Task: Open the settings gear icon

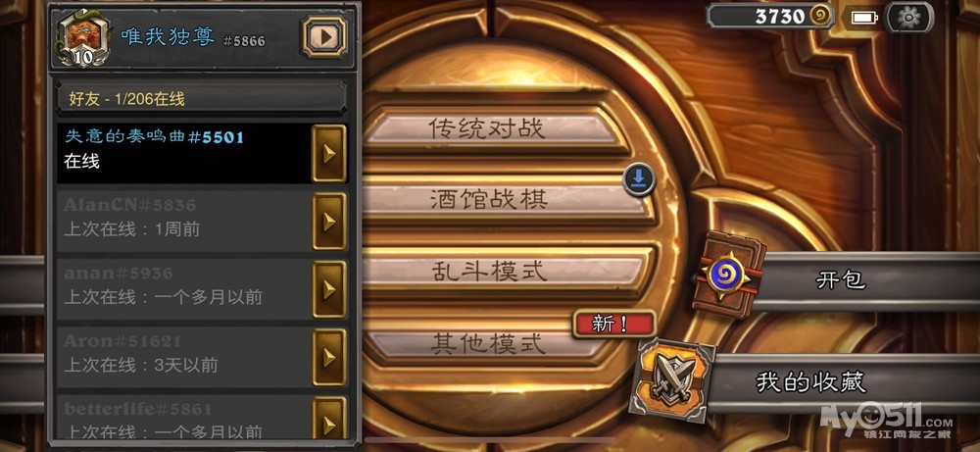Action: [908, 17]
